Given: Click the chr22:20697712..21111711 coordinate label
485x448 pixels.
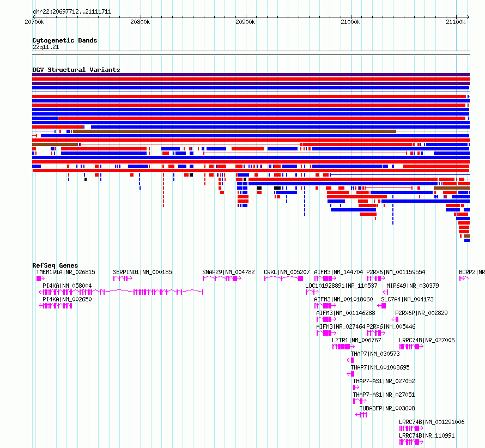Looking at the screenshot, I should [72, 11].
